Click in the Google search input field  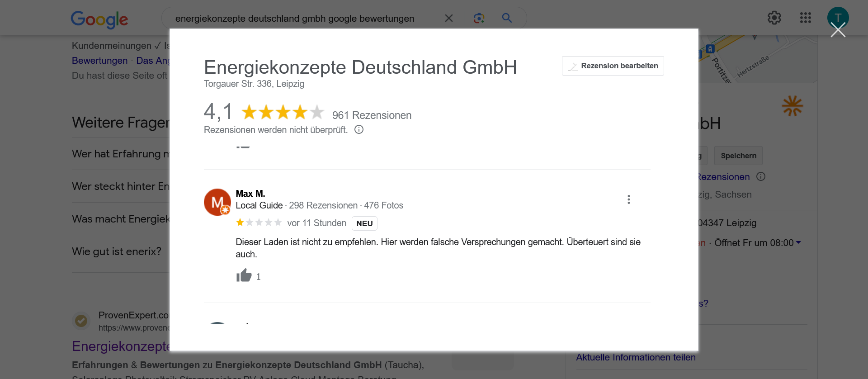pos(298,19)
